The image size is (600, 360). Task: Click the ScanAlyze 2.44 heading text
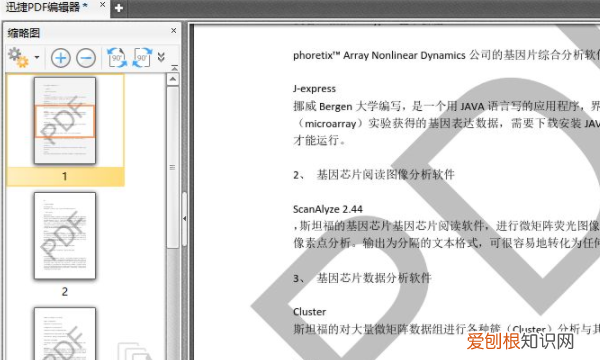pyautogui.click(x=328, y=209)
